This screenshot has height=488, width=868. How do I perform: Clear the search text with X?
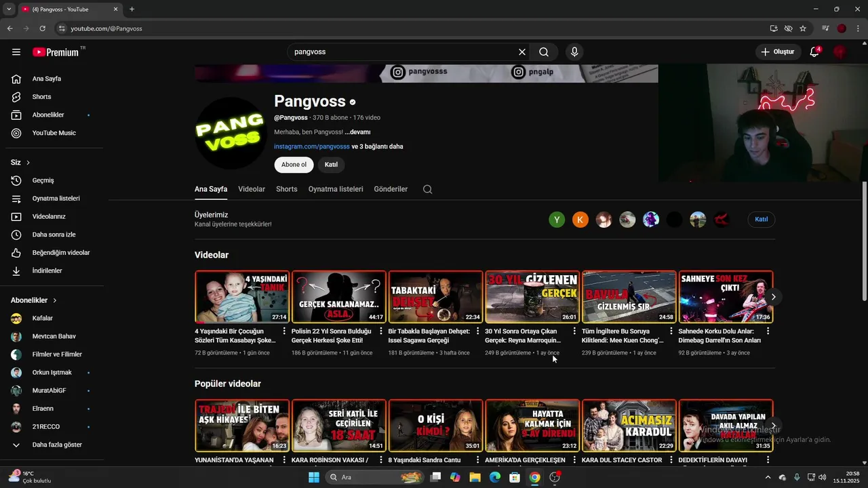[x=522, y=52]
